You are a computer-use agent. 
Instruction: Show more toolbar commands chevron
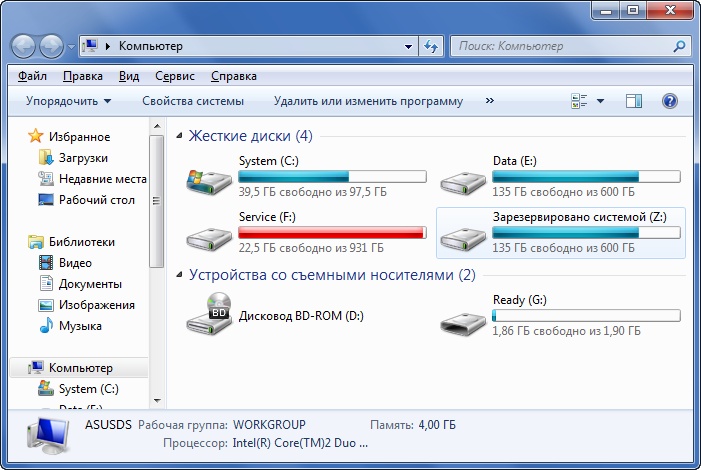point(490,101)
